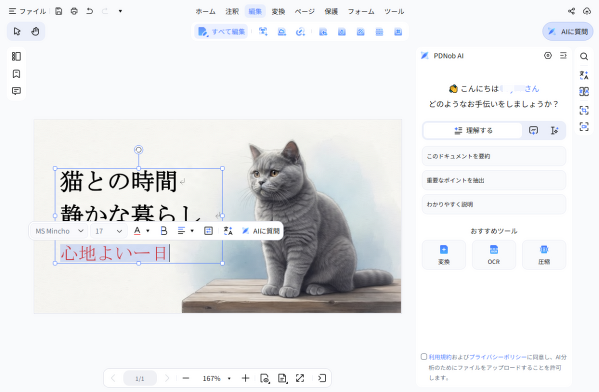Click the search magnifier icon
Screen dimensions: 599x392
point(584,57)
